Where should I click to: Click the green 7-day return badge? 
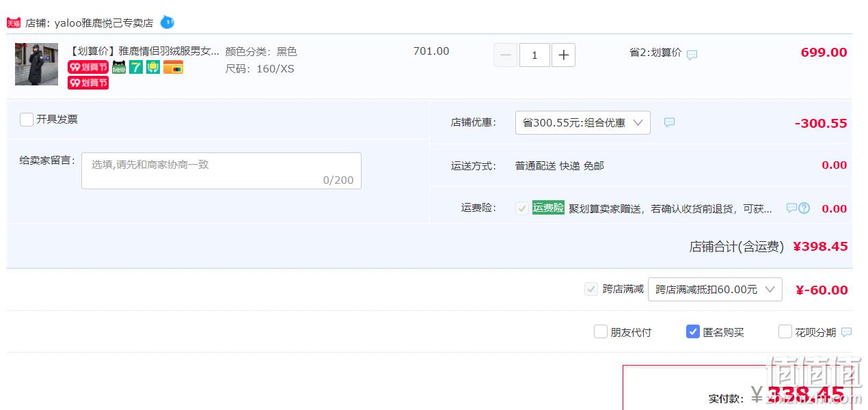136,67
